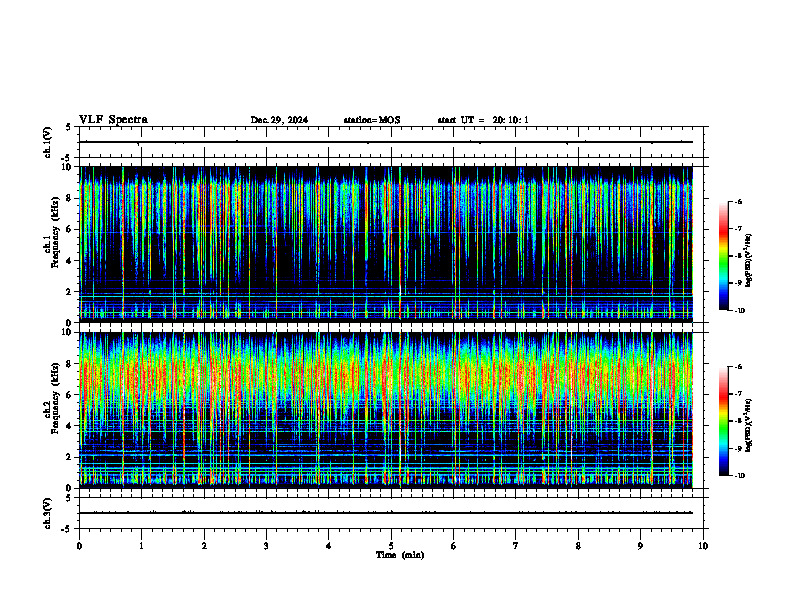792x612 pixels.
Task: Click the time axis tick label "10"
Action: click(x=703, y=546)
